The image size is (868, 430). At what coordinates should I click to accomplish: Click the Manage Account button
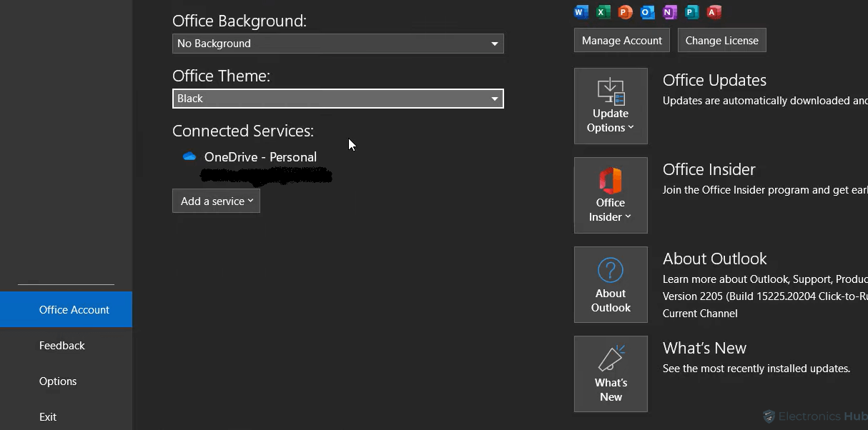[x=621, y=40]
